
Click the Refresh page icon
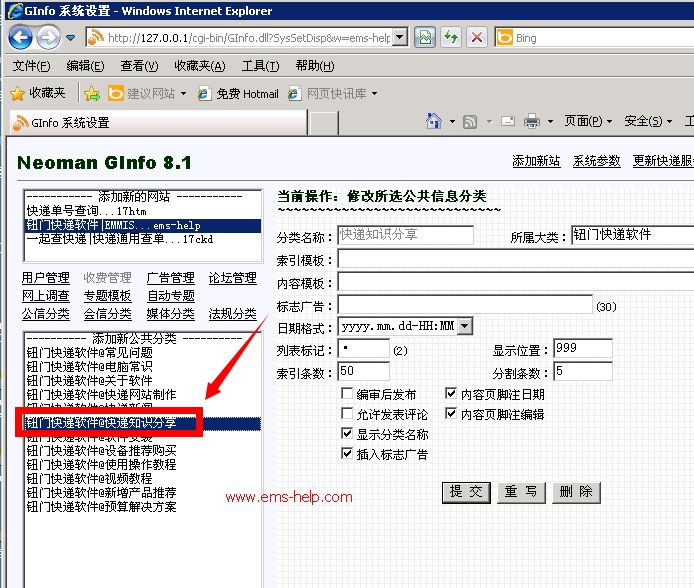pyautogui.click(x=451, y=38)
